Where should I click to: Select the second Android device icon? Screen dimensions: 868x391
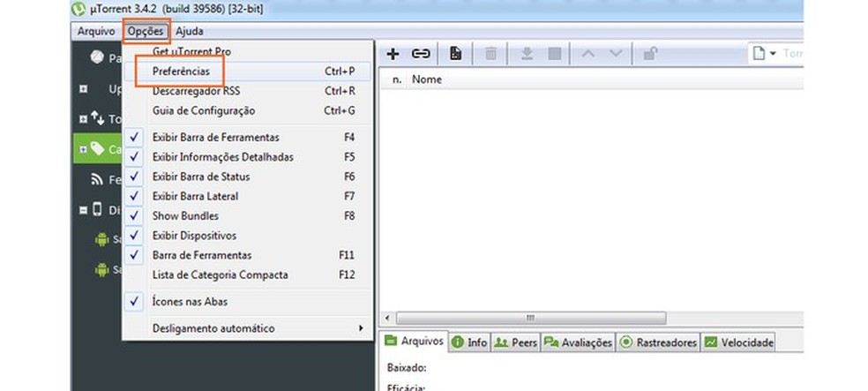tap(101, 270)
